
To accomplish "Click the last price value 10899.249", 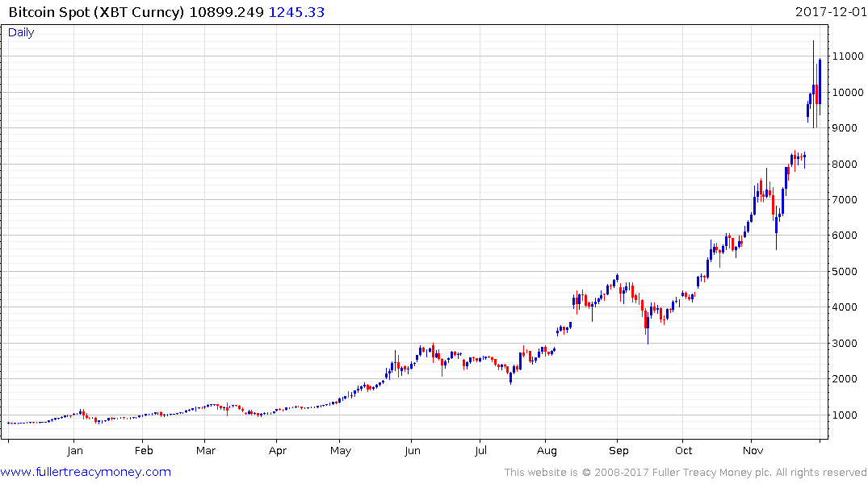I will [226, 12].
